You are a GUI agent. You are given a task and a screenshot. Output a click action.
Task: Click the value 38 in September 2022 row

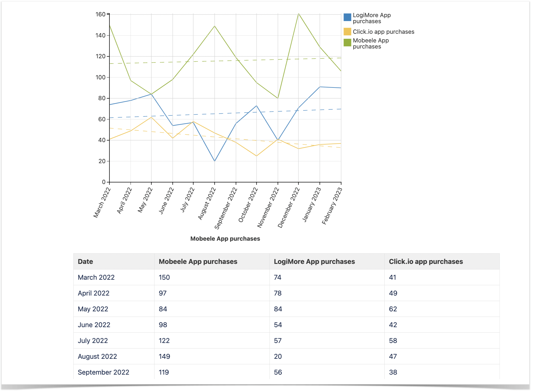click(x=393, y=372)
